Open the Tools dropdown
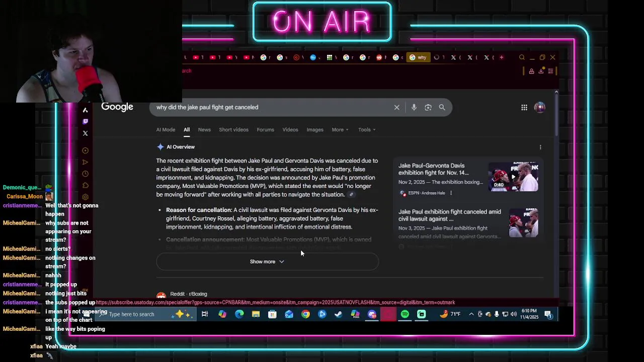Viewport: 644px width, 362px height. click(x=367, y=130)
